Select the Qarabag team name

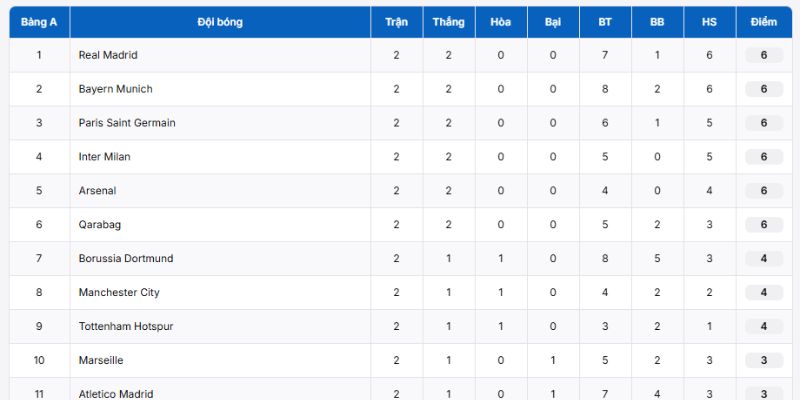[x=100, y=225]
